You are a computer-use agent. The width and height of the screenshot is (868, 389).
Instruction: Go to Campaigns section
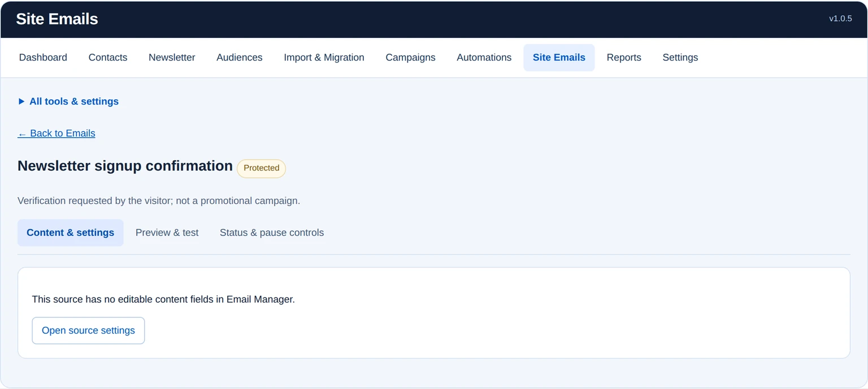click(x=410, y=58)
